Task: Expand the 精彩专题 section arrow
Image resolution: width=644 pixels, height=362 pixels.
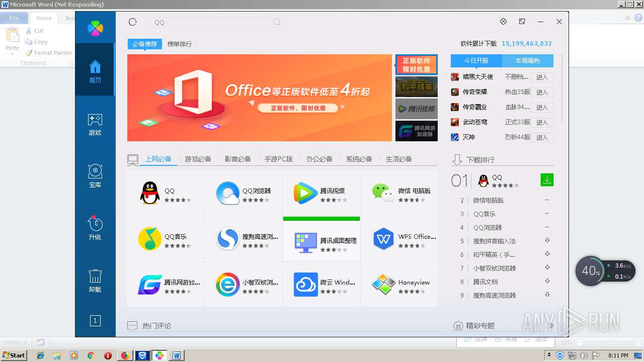Action: click(x=551, y=326)
